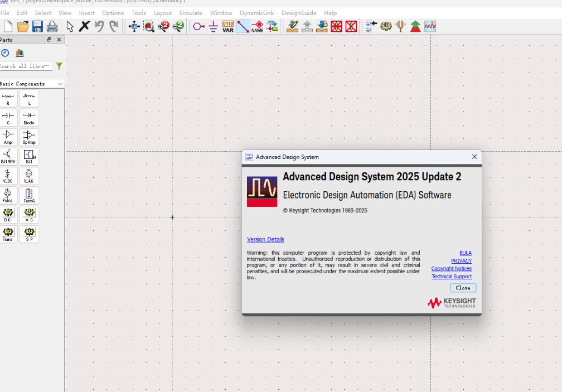Open the wire NAME labeling tool
Viewport: 562px width, 392px height.
(x=258, y=26)
